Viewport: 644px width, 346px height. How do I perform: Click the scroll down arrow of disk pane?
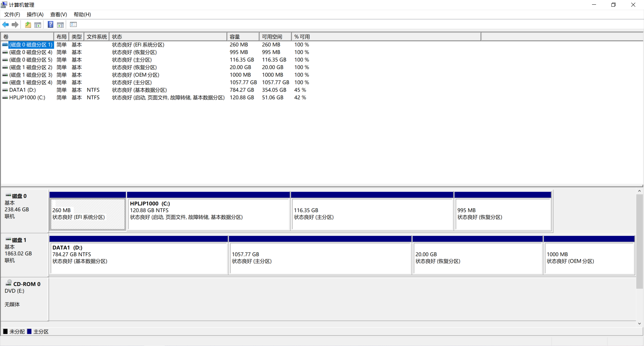click(x=639, y=324)
